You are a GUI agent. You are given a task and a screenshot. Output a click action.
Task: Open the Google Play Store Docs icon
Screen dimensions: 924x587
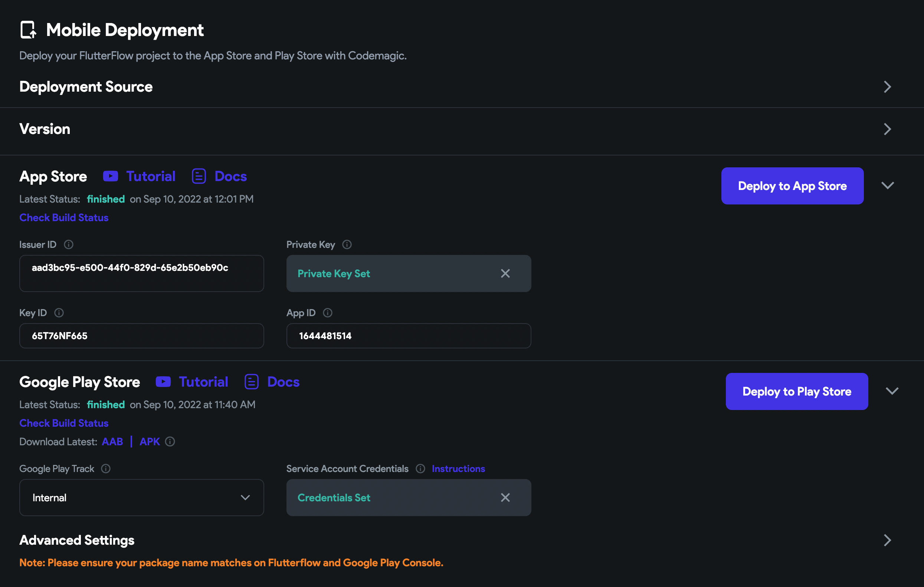tap(251, 382)
